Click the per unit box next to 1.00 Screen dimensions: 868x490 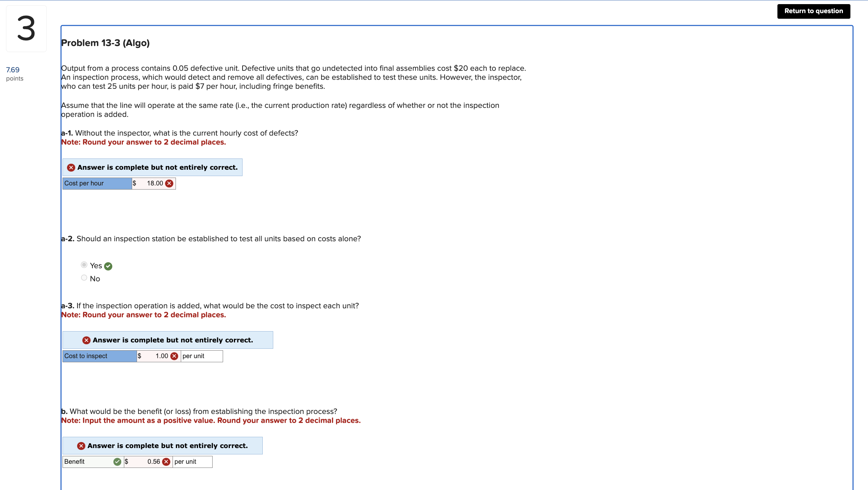(x=201, y=356)
